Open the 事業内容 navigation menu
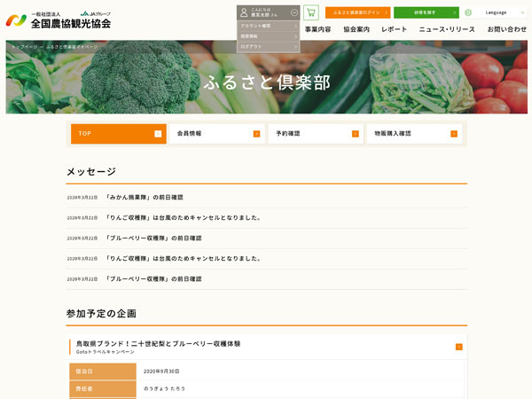Viewport: 532px width, 399px height. pos(317,29)
